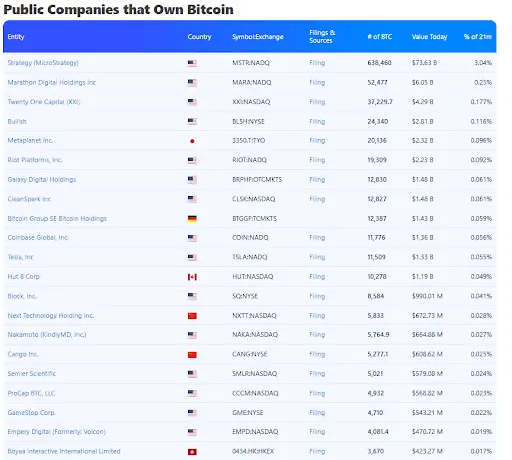512x460 pixels.
Task: Open the Filing link in Tesla row
Action: 317,257
